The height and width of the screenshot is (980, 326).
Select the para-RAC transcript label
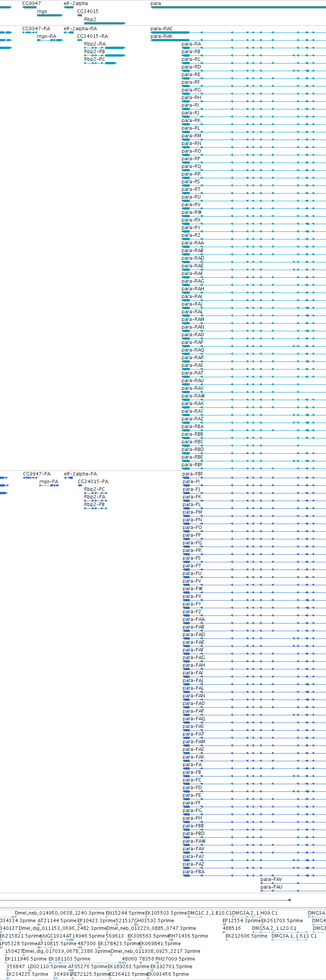(x=162, y=29)
